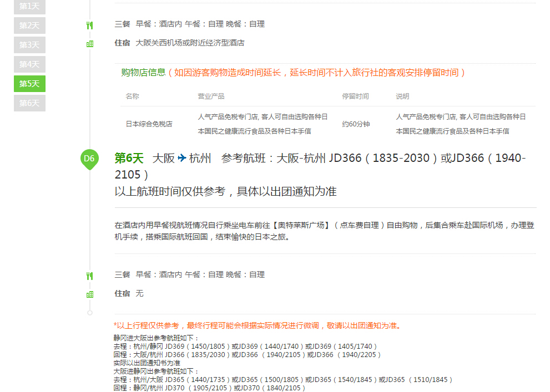
Task: Go to 第4天 itinerary tab
Action: (x=29, y=64)
